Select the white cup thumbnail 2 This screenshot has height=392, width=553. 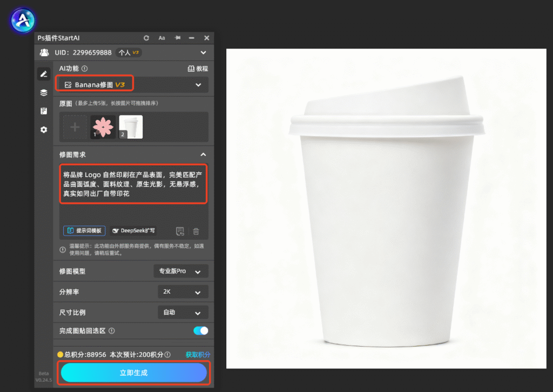(131, 127)
